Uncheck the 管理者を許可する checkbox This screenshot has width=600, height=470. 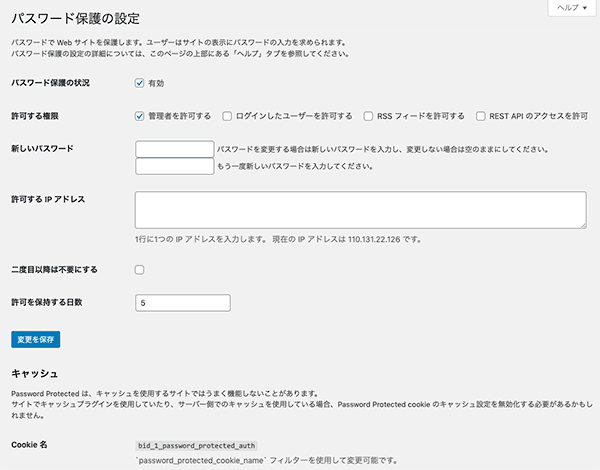point(140,116)
